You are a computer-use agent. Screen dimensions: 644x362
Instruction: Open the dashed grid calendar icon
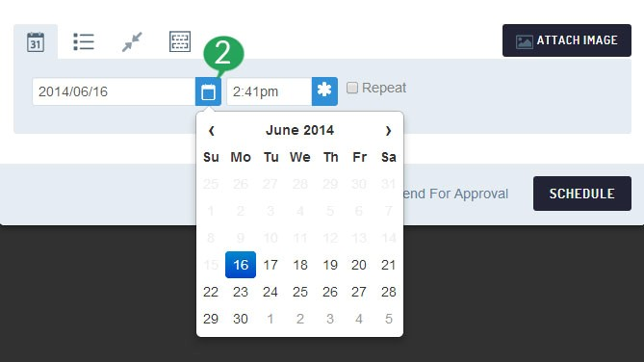coord(180,41)
